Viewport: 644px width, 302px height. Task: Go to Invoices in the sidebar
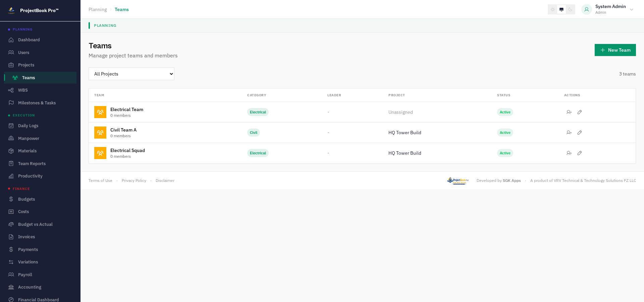pyautogui.click(x=40, y=237)
